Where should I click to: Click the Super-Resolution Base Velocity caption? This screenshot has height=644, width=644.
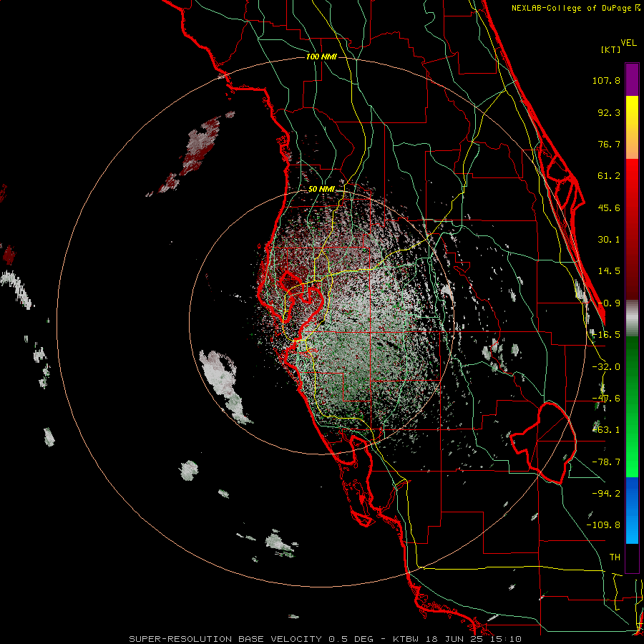326,639
